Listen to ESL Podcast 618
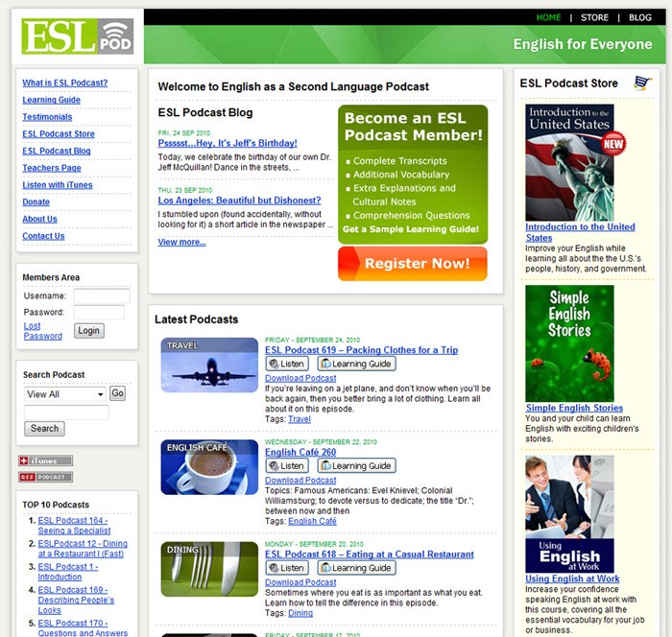 tap(287, 568)
